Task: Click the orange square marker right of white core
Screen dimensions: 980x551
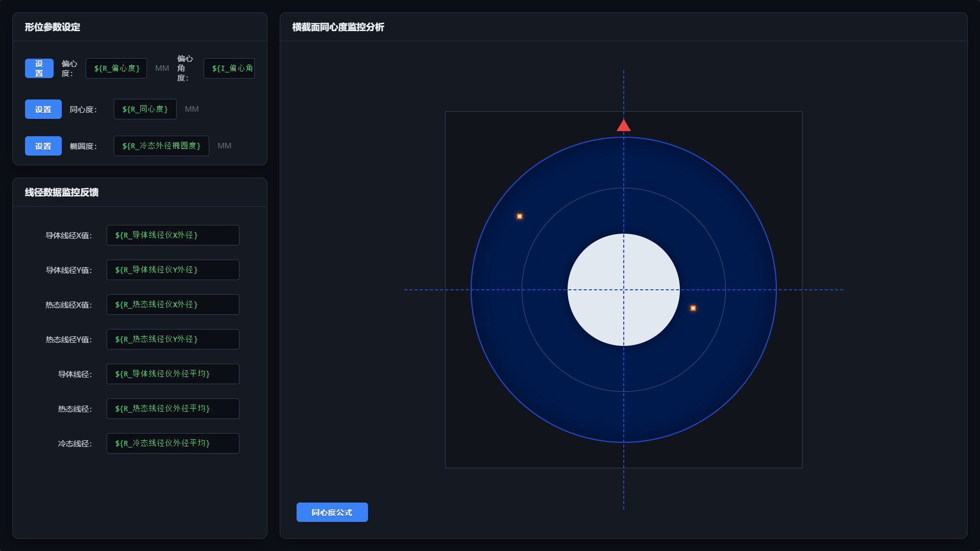Action: point(693,308)
